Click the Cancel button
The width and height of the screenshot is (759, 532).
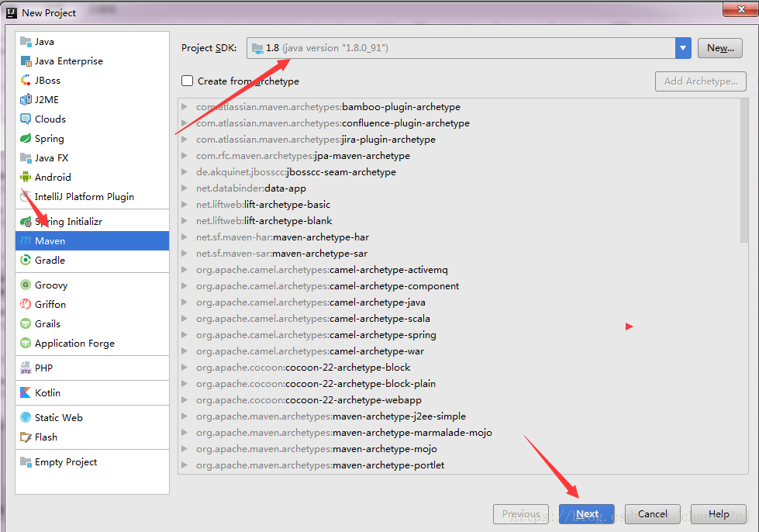click(x=653, y=514)
